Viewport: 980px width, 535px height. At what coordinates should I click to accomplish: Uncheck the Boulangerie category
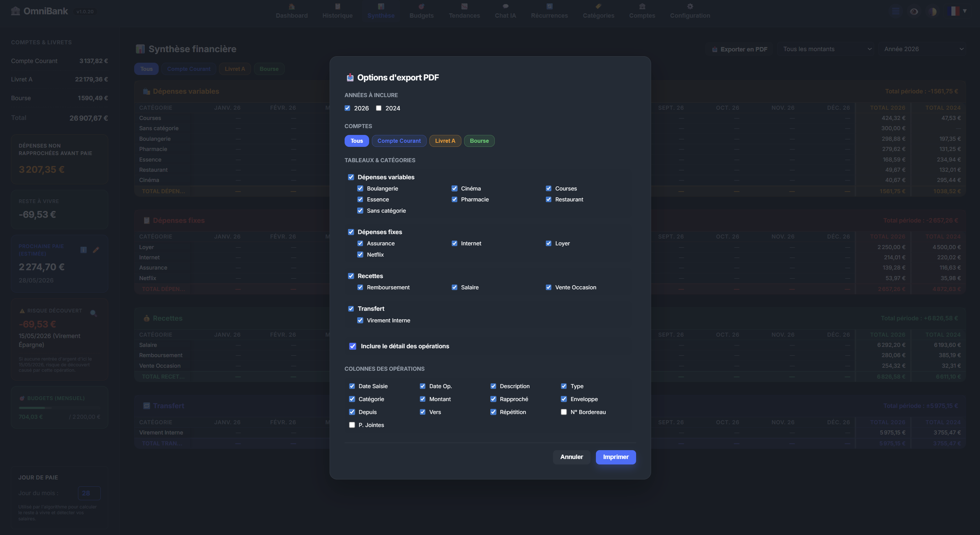360,188
